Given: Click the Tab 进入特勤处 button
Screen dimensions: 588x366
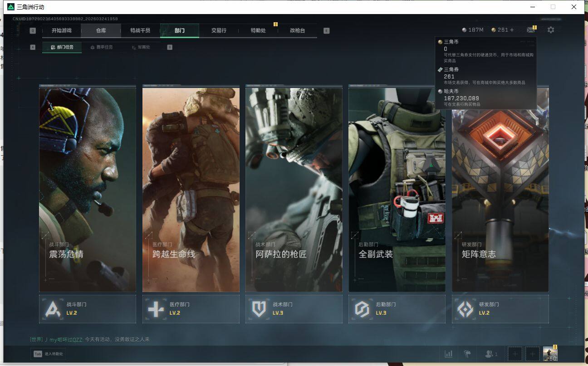Looking at the screenshot, I should [x=49, y=354].
